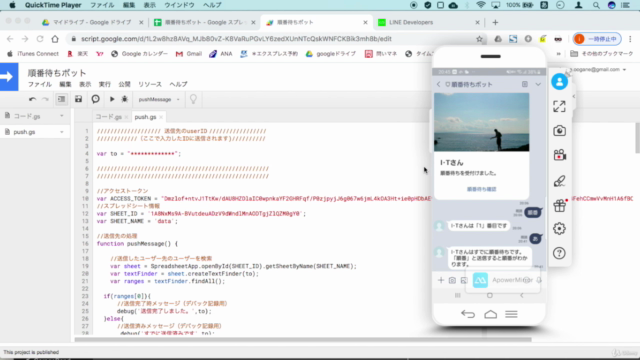640x360 pixels.
Task: Tap the beach photo thumbnail in LINE chat
Action: tap(482, 122)
